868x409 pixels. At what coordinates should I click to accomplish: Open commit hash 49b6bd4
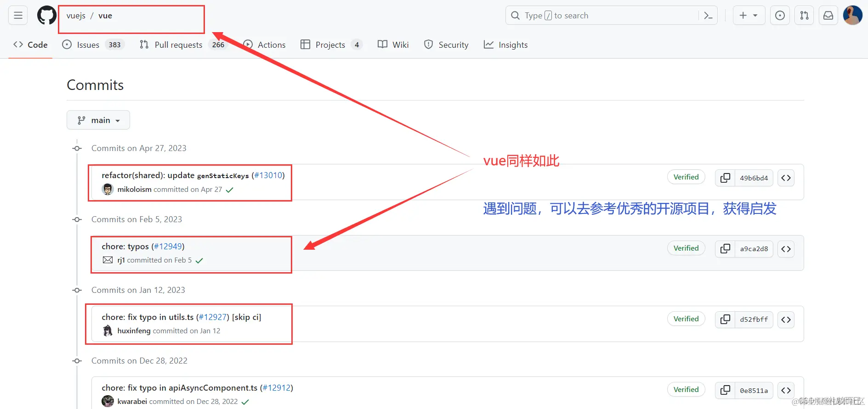(x=754, y=178)
